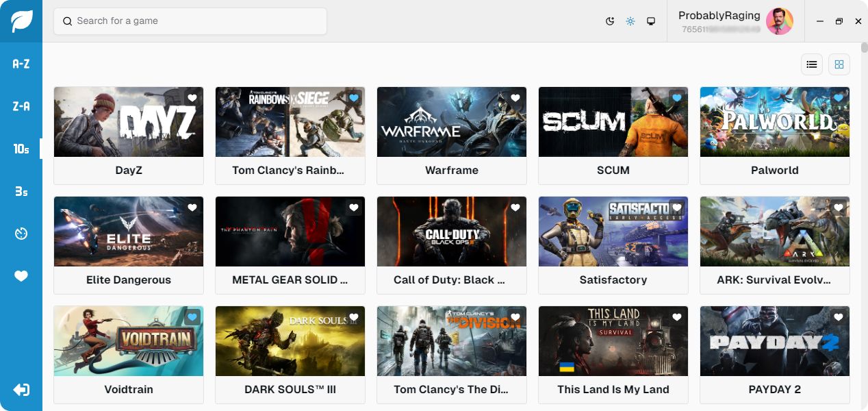This screenshot has height=411, width=868.
Task: Click the This Land Is My Land title
Action: (x=613, y=390)
